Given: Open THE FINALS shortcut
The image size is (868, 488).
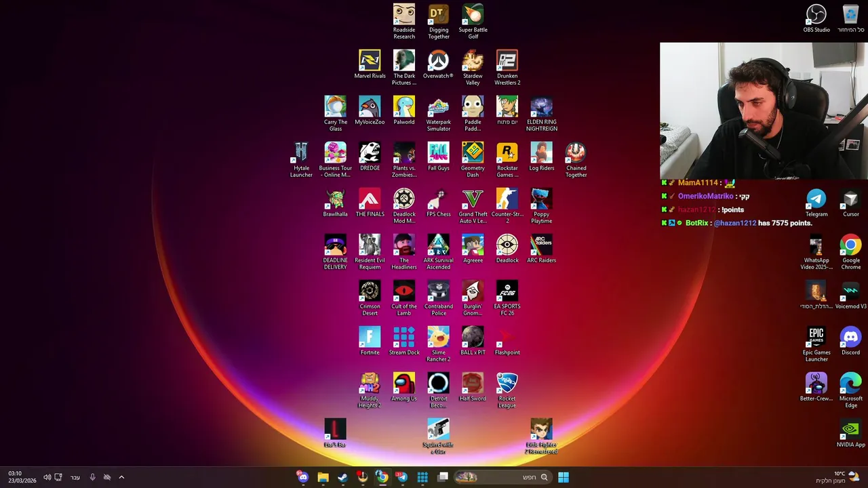Looking at the screenshot, I should pos(370,203).
